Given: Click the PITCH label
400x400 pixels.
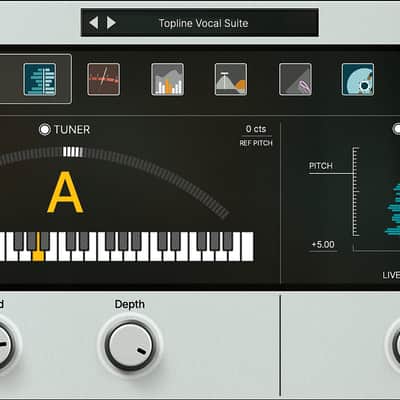Looking at the screenshot, I should click(321, 166).
